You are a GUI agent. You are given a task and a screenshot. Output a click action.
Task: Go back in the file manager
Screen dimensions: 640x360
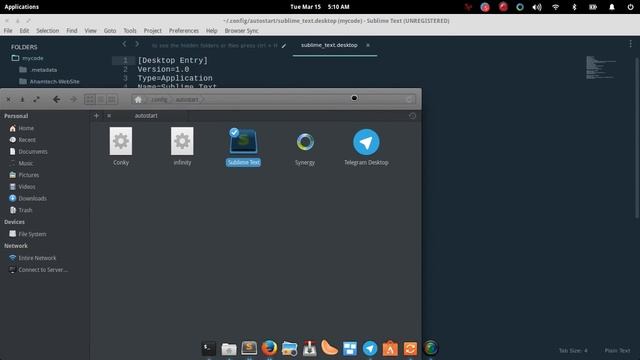(57, 99)
